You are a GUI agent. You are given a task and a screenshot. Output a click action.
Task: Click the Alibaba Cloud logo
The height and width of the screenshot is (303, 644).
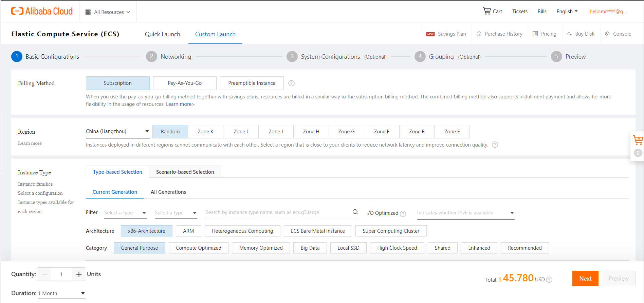(x=42, y=11)
